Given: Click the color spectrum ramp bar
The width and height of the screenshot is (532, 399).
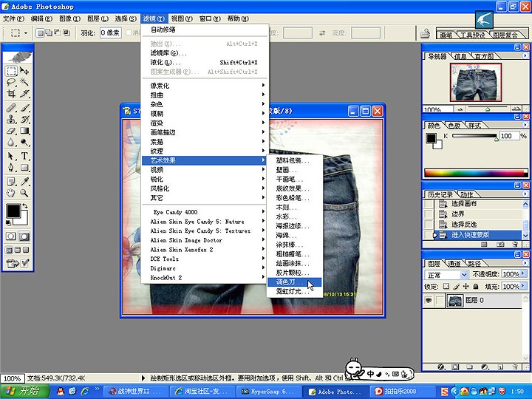Looking at the screenshot, I should pyautogui.click(x=474, y=173).
